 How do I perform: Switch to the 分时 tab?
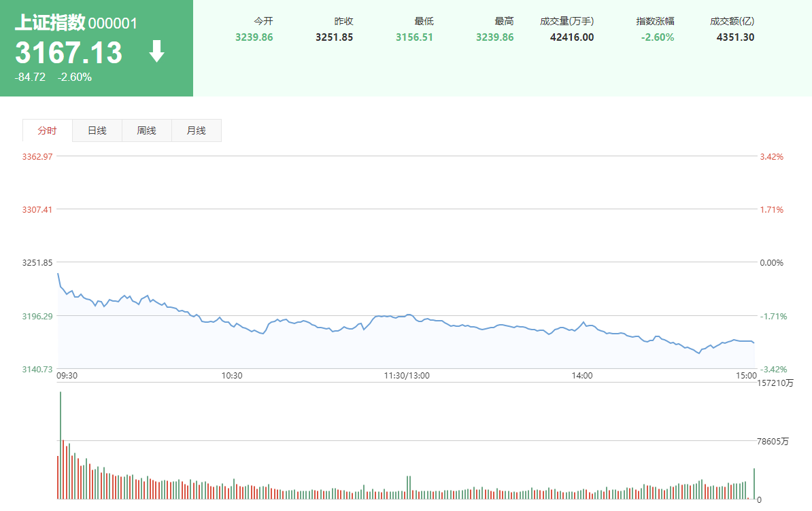(48, 130)
